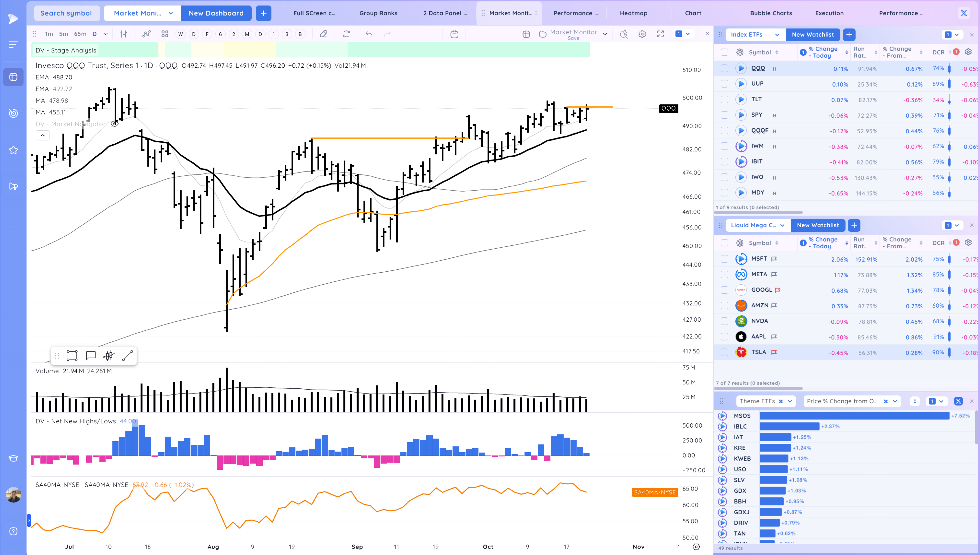Open favorites star icon in left sidebar

click(13, 150)
